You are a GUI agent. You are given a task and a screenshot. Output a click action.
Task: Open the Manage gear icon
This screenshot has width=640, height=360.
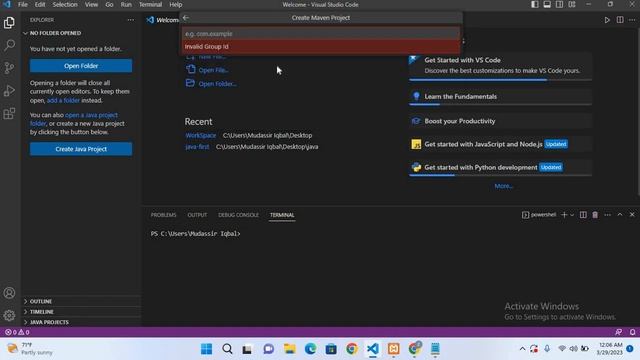click(x=9, y=315)
